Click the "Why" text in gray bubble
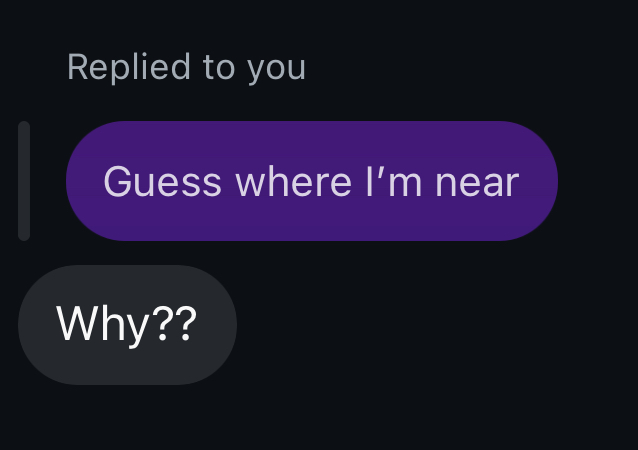The width and height of the screenshot is (638, 450). point(103,325)
